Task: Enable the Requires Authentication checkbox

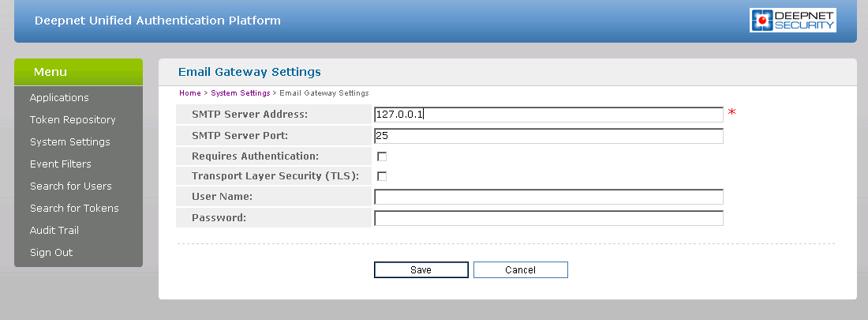Action: coord(382,156)
